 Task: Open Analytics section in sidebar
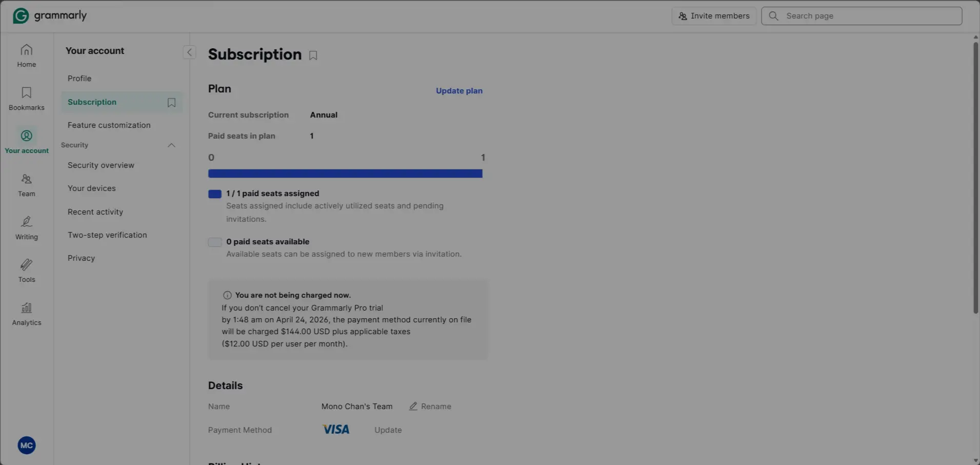point(26,314)
